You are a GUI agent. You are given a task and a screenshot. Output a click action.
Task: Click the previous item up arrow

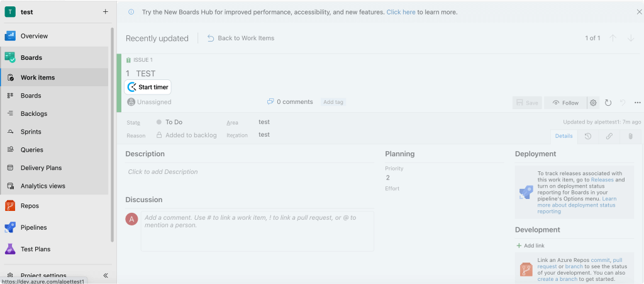(x=613, y=38)
